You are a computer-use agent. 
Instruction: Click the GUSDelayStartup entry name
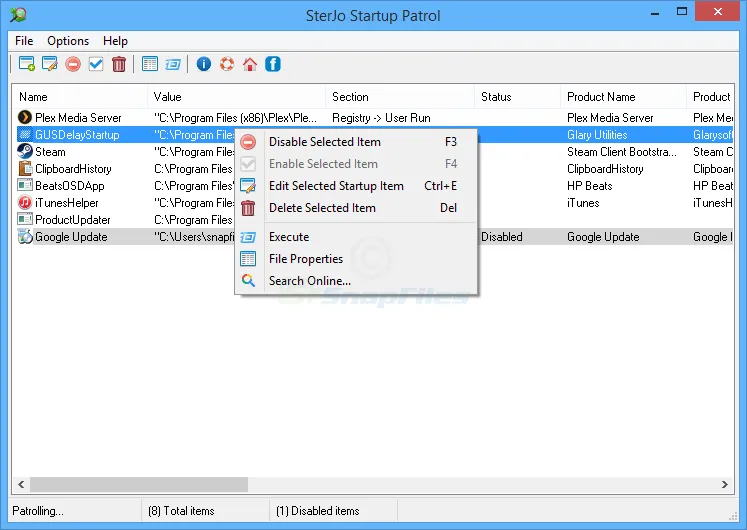coord(77,135)
